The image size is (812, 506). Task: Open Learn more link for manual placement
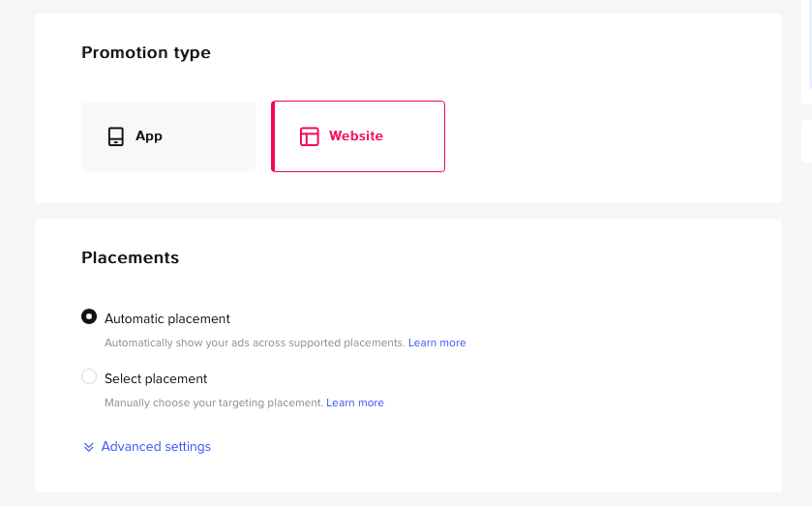point(355,402)
